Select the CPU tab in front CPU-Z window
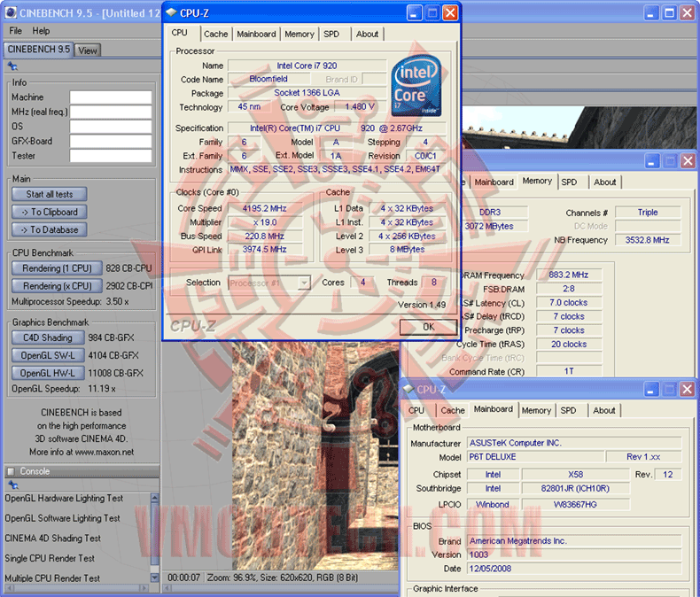 (180, 33)
